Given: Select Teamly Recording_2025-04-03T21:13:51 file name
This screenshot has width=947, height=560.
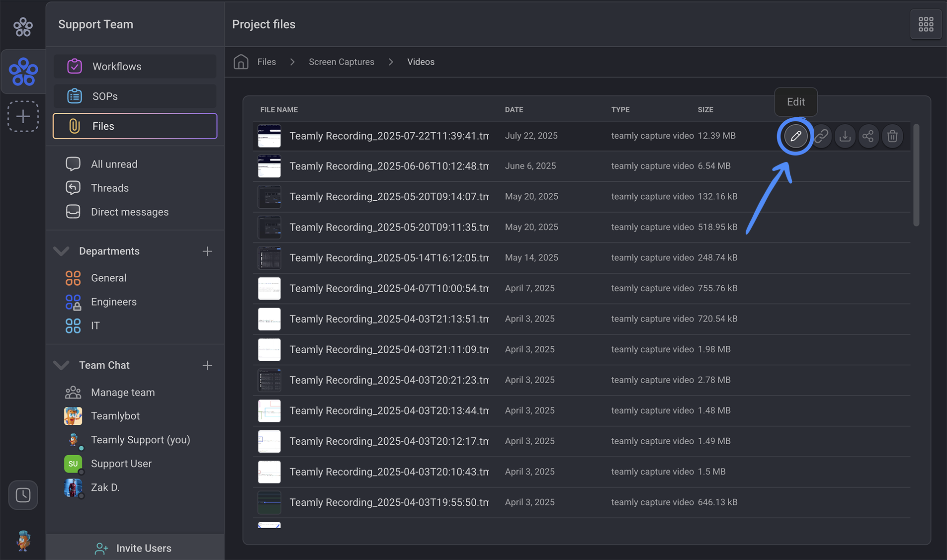Looking at the screenshot, I should pyautogui.click(x=389, y=319).
